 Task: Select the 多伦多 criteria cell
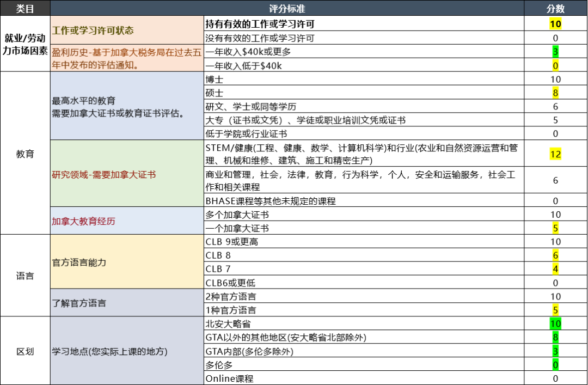coord(364,364)
